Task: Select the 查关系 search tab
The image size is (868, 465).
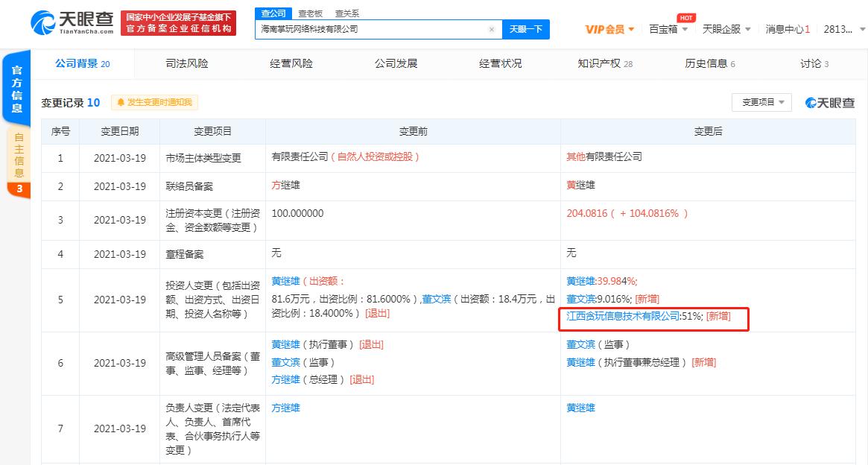Action: point(347,13)
